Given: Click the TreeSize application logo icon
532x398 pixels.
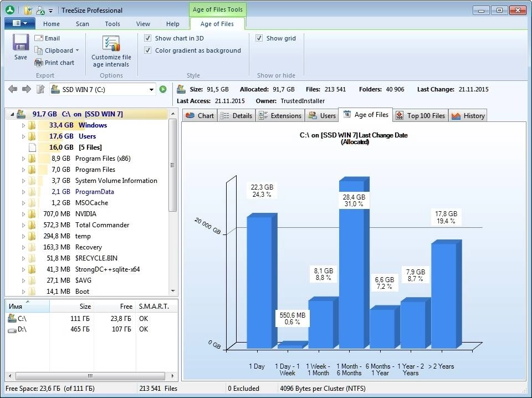Looking at the screenshot, I should click(x=10, y=10).
